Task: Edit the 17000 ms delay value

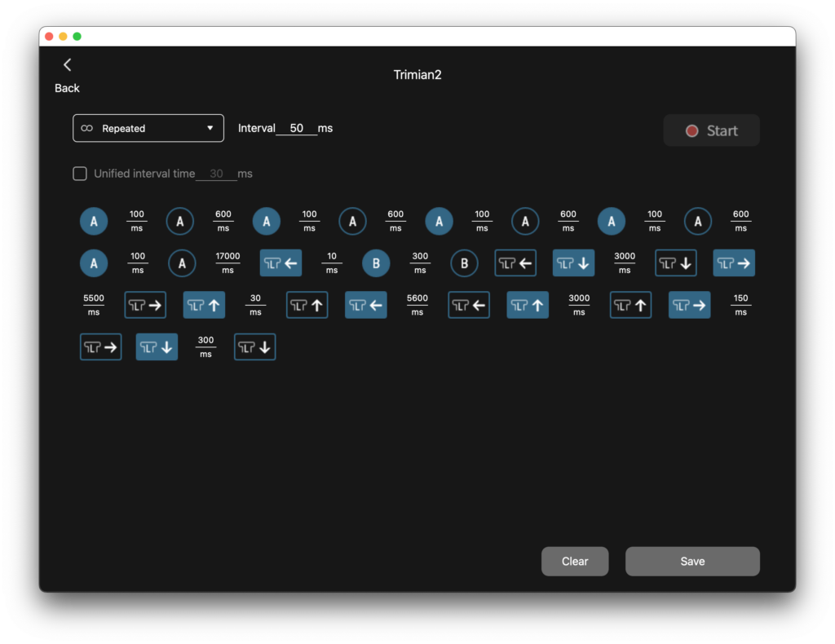Action: pos(228,257)
